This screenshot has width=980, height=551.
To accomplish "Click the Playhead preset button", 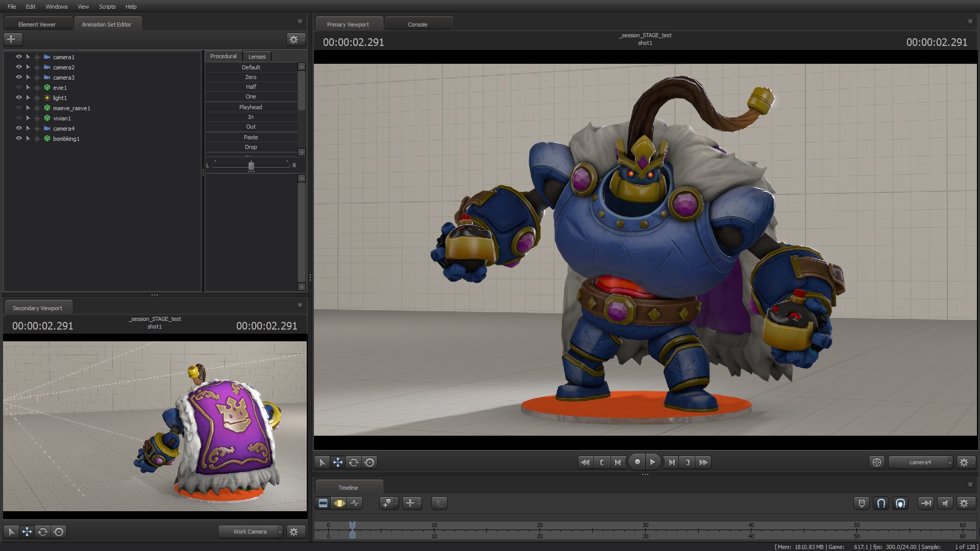I will [x=251, y=107].
